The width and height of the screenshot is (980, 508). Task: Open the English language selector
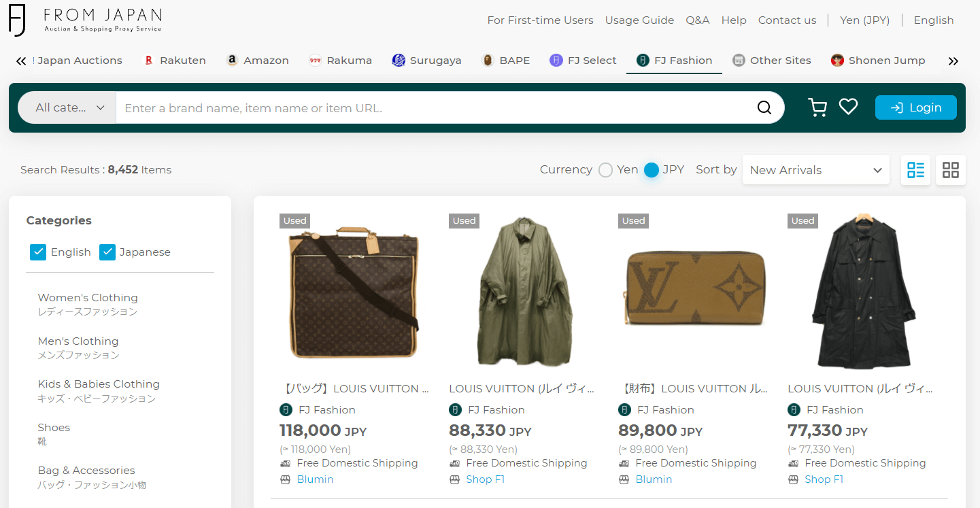point(933,20)
